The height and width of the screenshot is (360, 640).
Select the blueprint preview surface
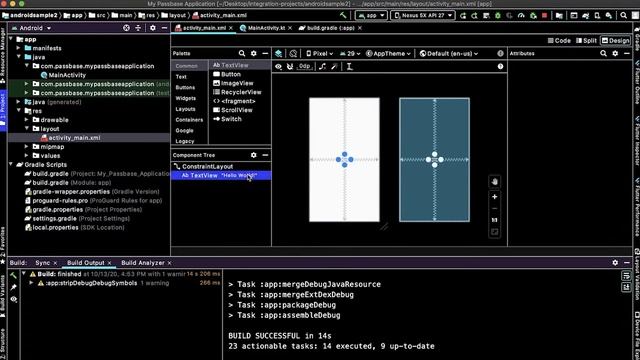(x=434, y=160)
